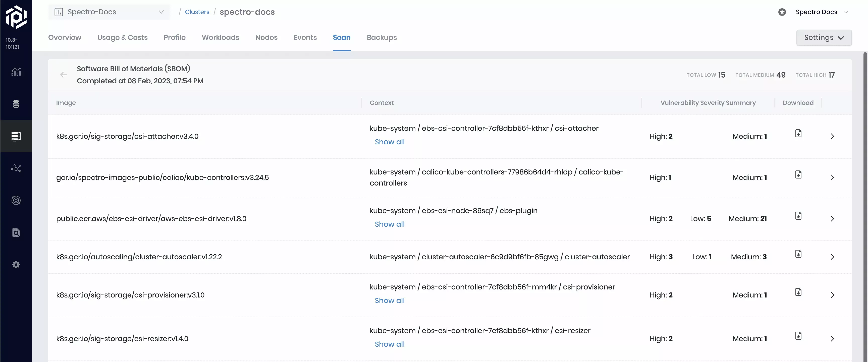Open the Audit Logs sidebar icon
Viewport: 868px width, 362px height.
[16, 232]
